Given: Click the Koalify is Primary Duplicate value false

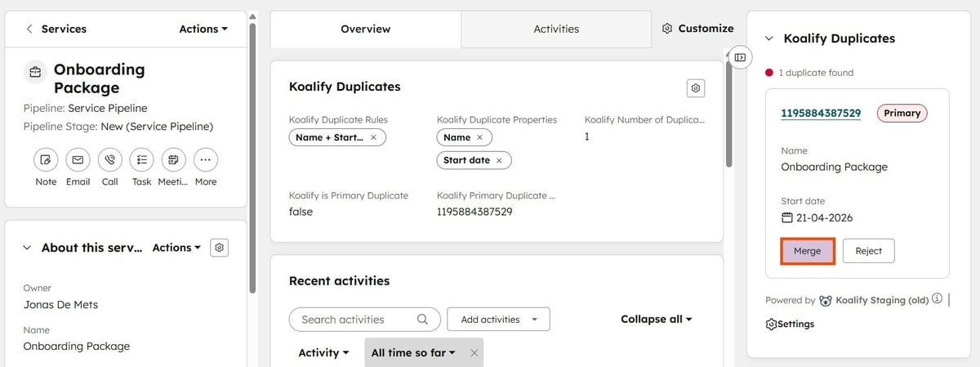Looking at the screenshot, I should 301,212.
